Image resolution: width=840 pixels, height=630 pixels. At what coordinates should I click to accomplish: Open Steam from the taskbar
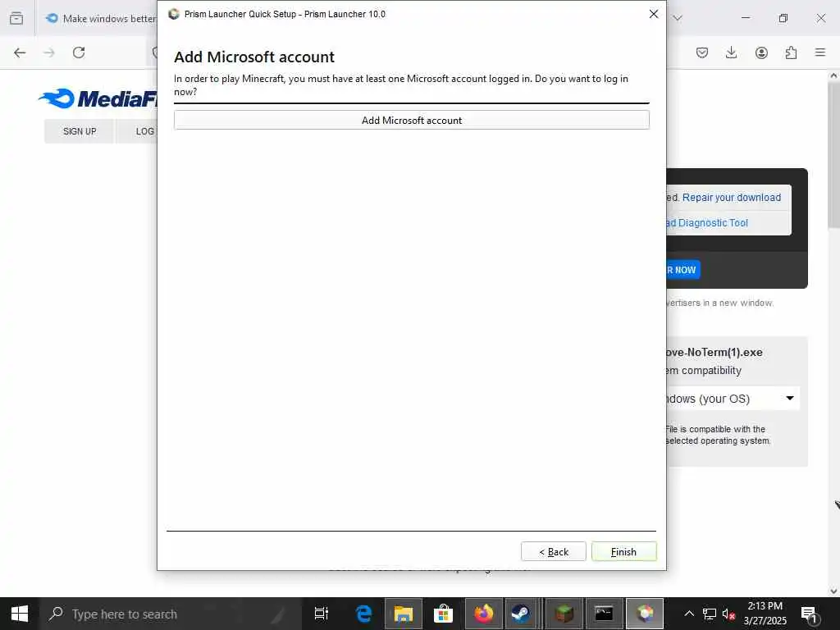pyautogui.click(x=521, y=614)
